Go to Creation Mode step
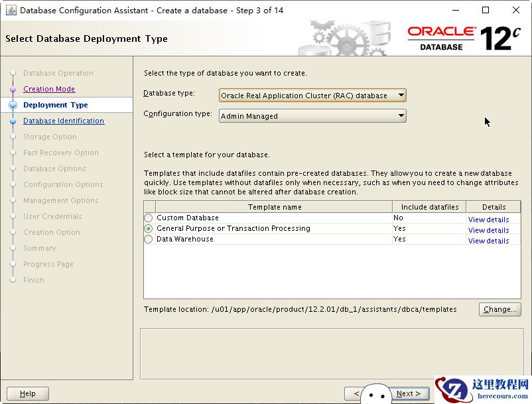This screenshot has height=404, width=532. pyautogui.click(x=49, y=90)
